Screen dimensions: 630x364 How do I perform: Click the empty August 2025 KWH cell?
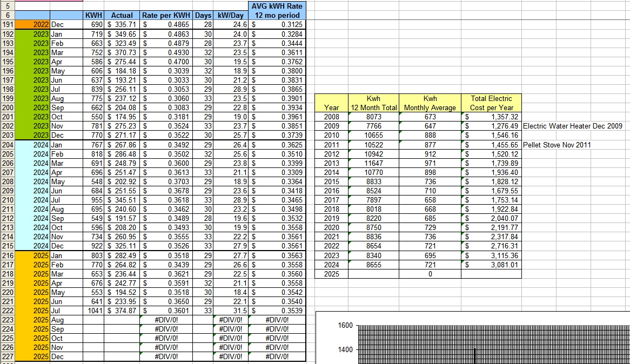coord(94,320)
